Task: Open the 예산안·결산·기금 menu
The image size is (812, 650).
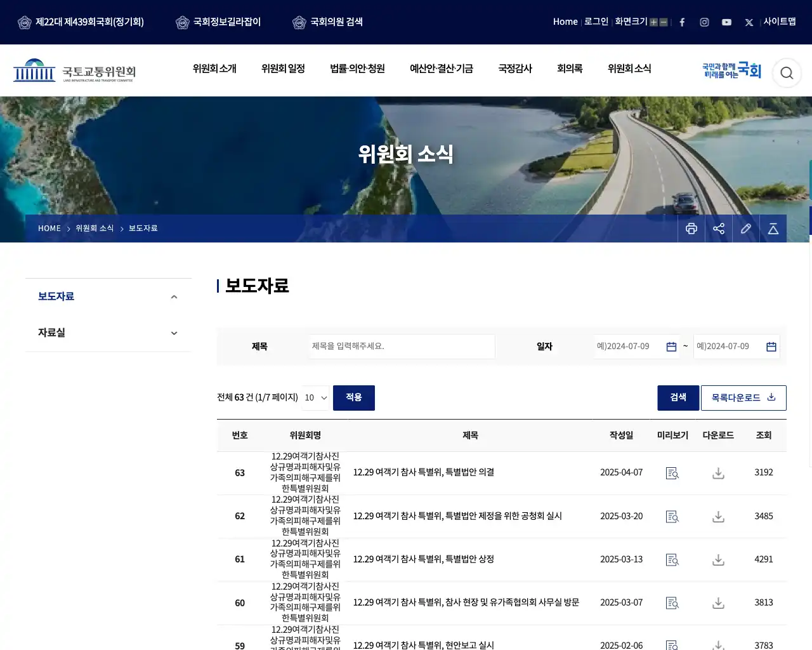Action: pos(442,69)
